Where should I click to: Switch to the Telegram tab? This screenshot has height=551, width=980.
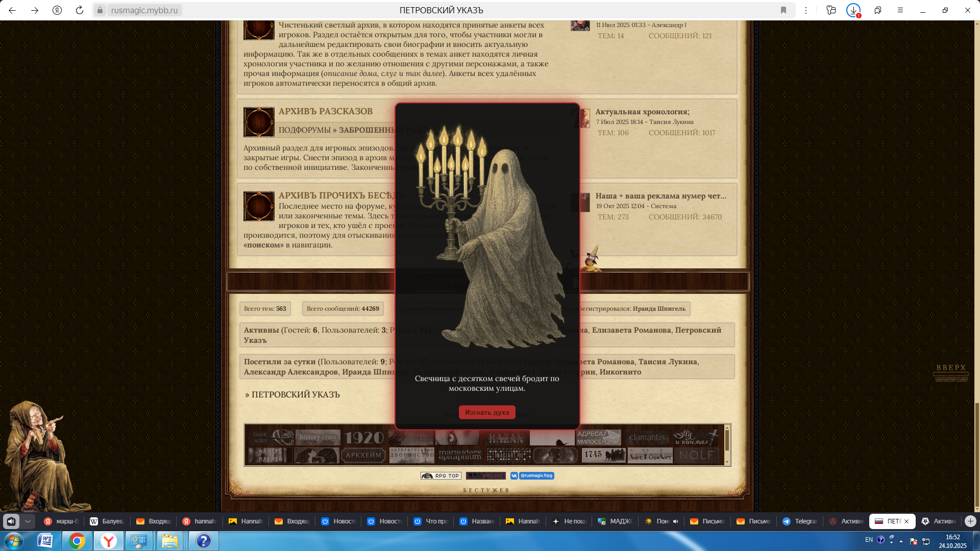800,521
